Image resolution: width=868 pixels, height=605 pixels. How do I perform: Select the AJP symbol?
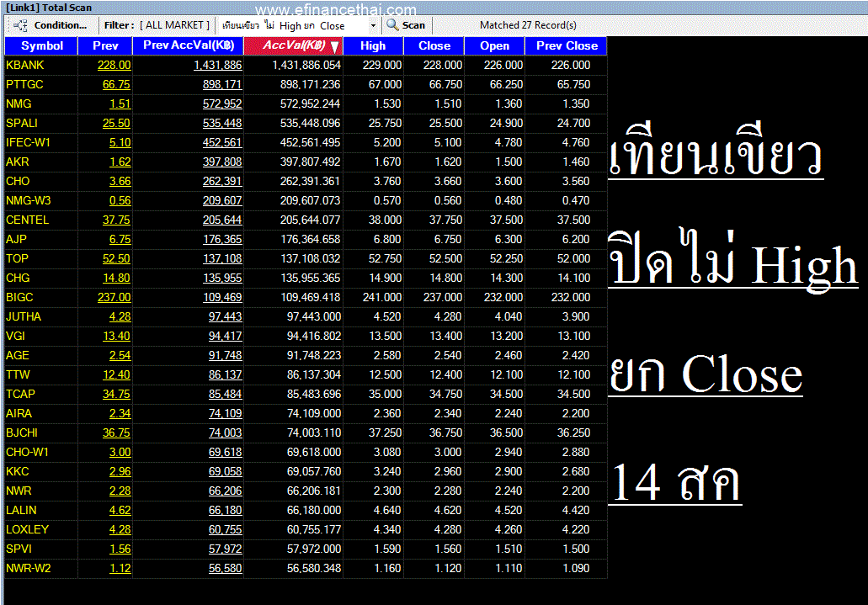click(16, 240)
